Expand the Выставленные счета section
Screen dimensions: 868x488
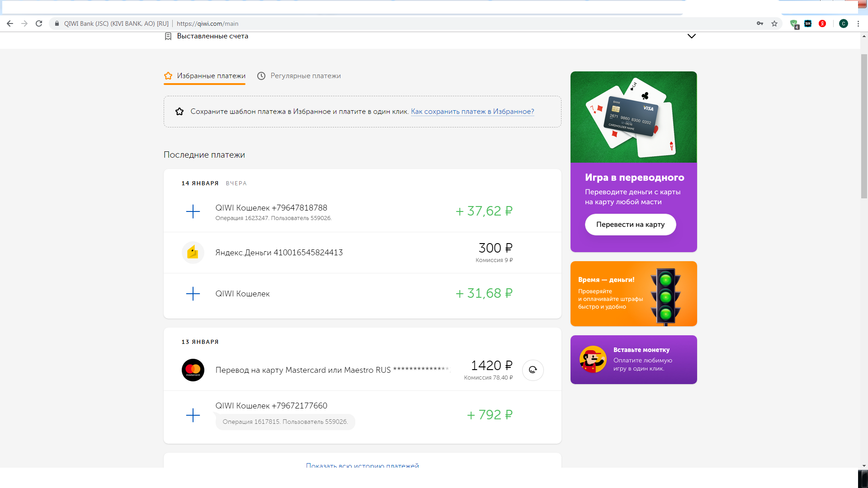click(691, 36)
